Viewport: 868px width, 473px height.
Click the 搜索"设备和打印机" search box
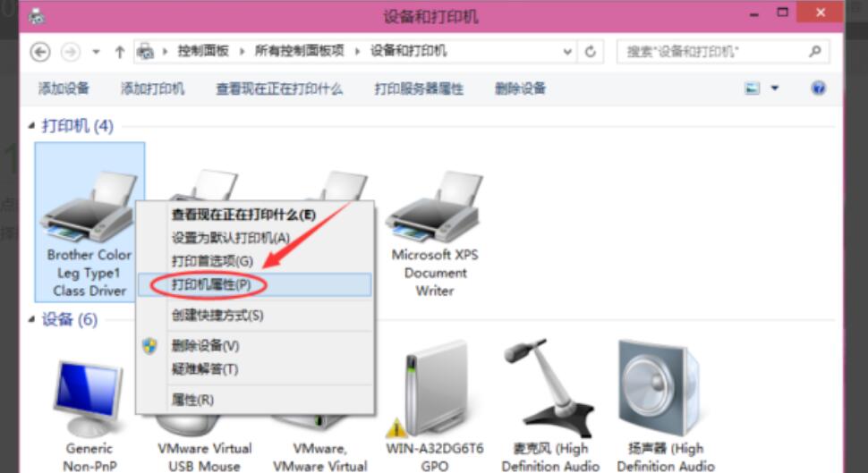(x=722, y=52)
